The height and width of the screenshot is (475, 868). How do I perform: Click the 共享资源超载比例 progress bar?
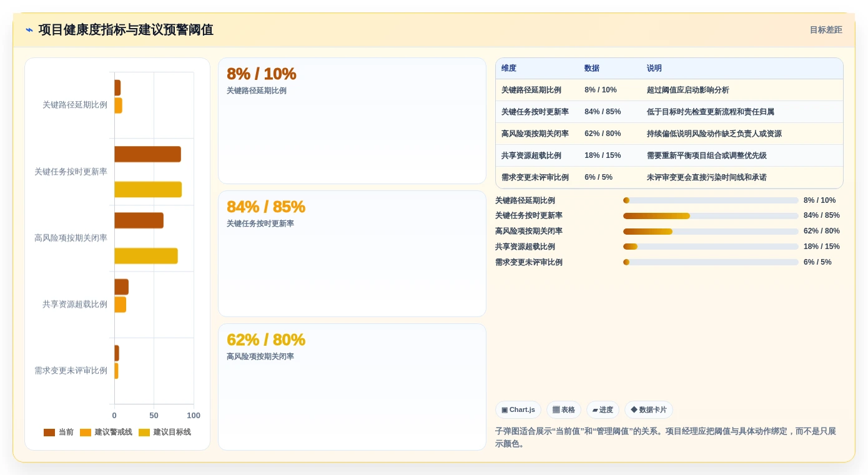click(711, 247)
